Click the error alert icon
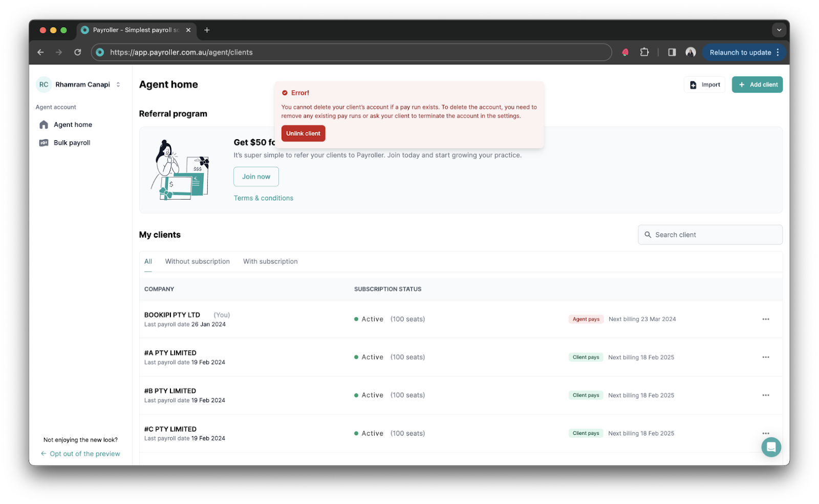Image resolution: width=819 pixels, height=504 pixels. (x=285, y=93)
